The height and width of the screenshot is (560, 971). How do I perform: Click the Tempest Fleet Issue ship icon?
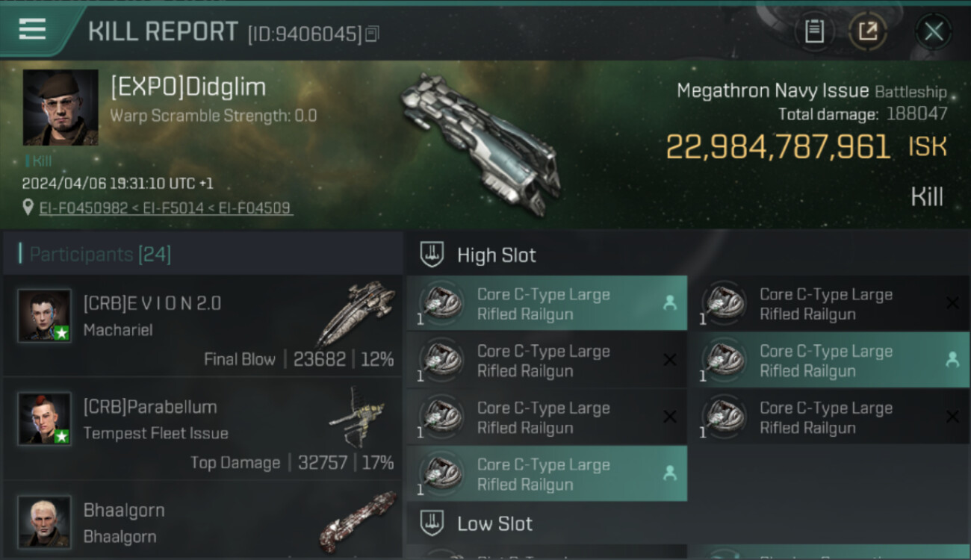click(357, 417)
